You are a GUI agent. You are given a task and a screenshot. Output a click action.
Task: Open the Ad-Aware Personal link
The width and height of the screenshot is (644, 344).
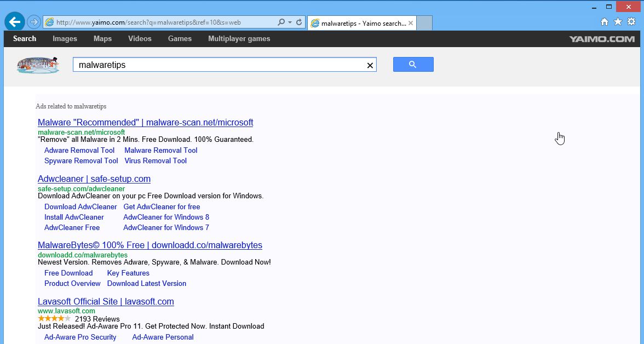pyautogui.click(x=163, y=337)
